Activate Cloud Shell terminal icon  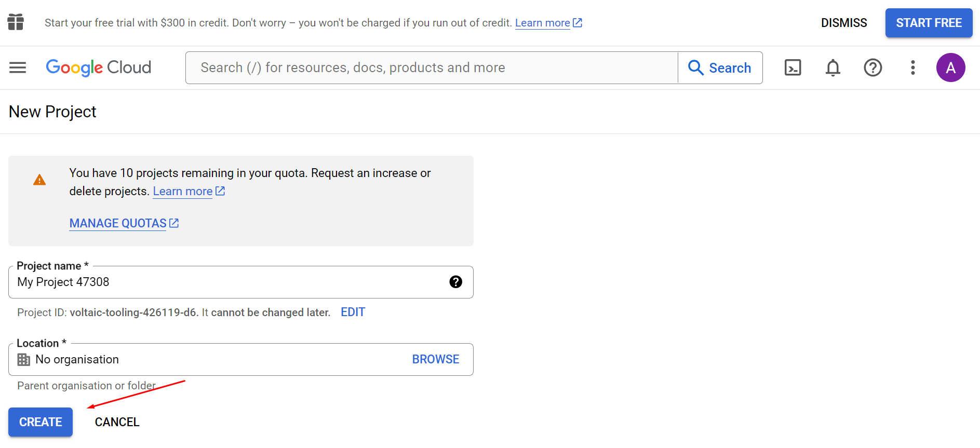point(793,67)
